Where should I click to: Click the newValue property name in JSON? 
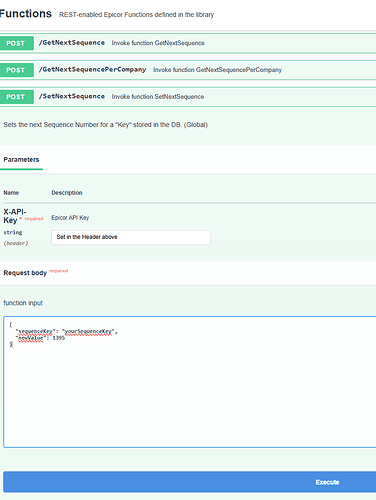coord(31,338)
